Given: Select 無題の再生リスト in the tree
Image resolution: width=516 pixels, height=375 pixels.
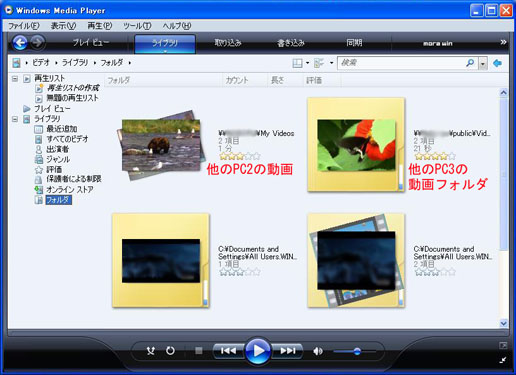Looking at the screenshot, I should (x=72, y=98).
